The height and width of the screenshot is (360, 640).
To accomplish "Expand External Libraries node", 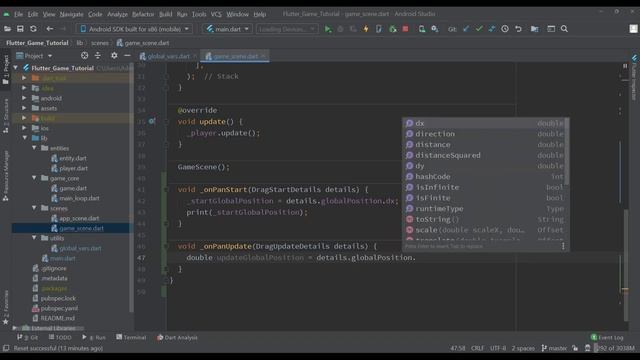I will [x=15, y=328].
